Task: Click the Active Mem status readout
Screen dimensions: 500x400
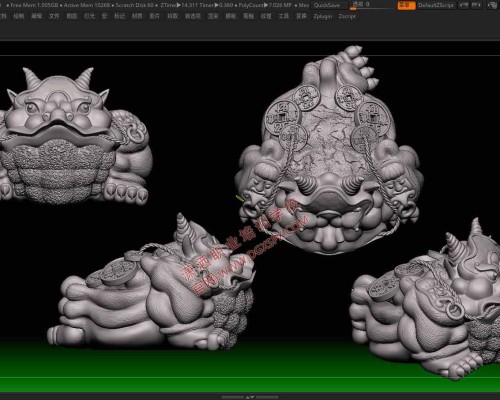Action: [x=87, y=5]
